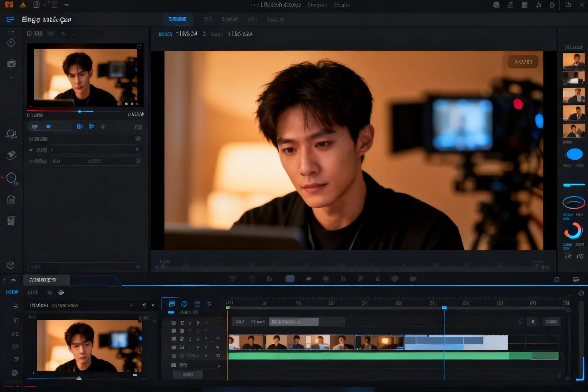Viewport: 588px width, 392px height.
Task: Click the small window icon right of middle toolbar
Action: tap(557, 279)
